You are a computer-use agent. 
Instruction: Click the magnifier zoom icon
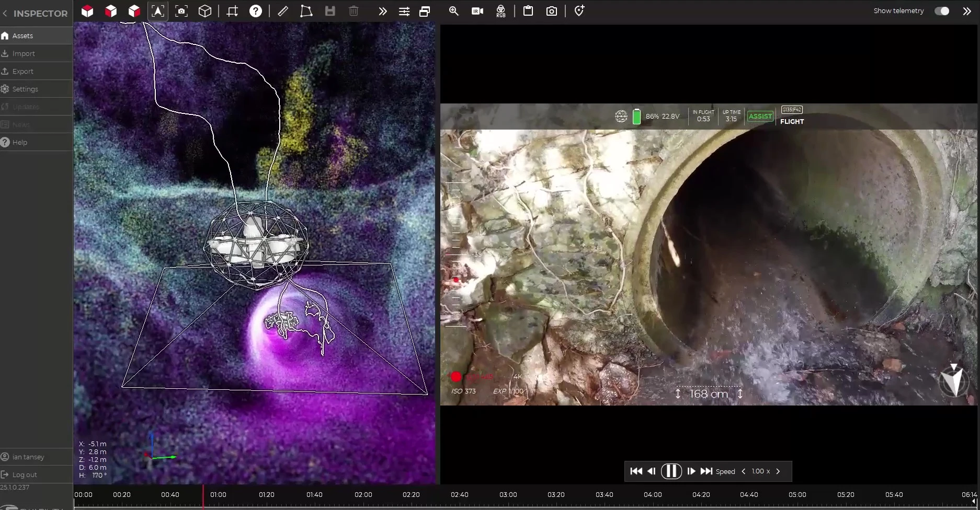(453, 11)
